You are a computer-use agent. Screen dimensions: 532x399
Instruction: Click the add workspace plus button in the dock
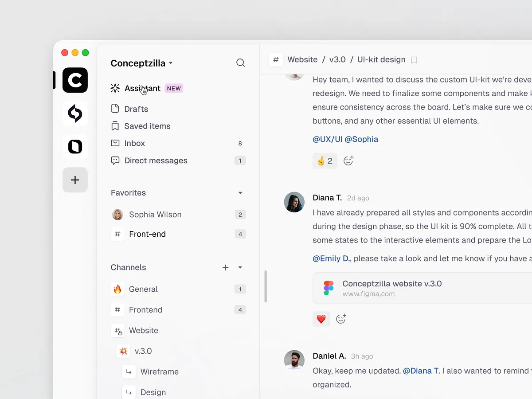[75, 180]
